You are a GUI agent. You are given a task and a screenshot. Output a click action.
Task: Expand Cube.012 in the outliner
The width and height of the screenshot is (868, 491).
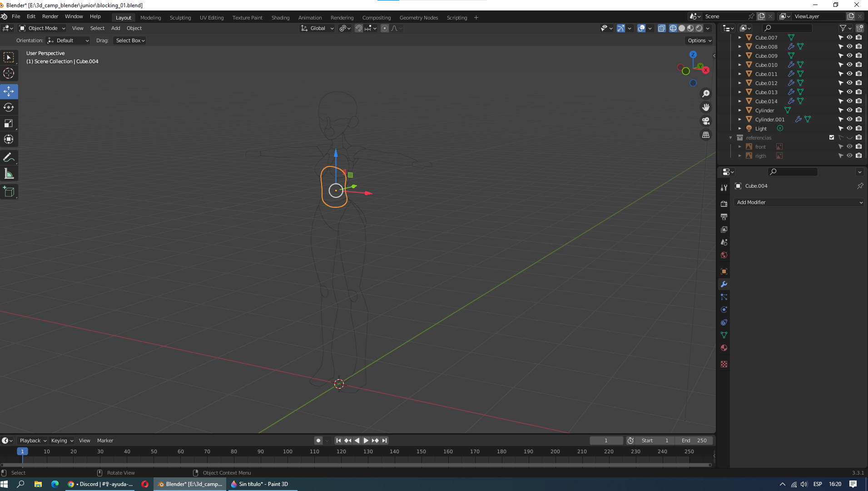[x=740, y=83]
